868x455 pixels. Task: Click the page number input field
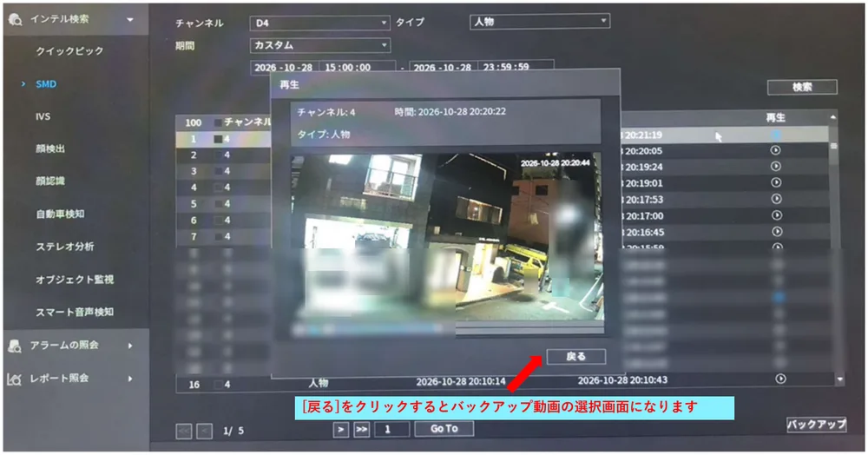tap(392, 429)
